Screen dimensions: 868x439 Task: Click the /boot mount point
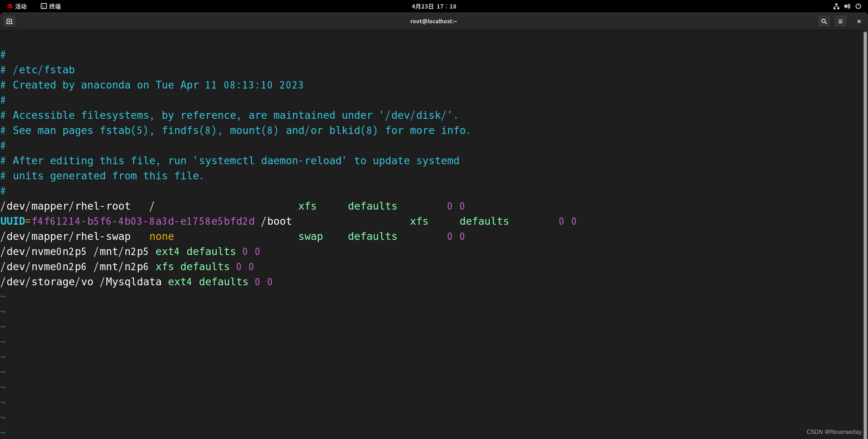pos(277,221)
